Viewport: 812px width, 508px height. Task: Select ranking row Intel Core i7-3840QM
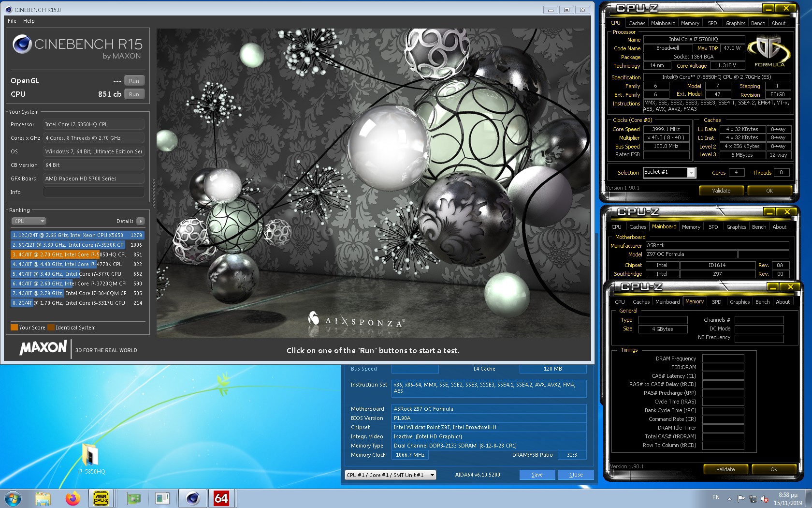click(x=77, y=293)
